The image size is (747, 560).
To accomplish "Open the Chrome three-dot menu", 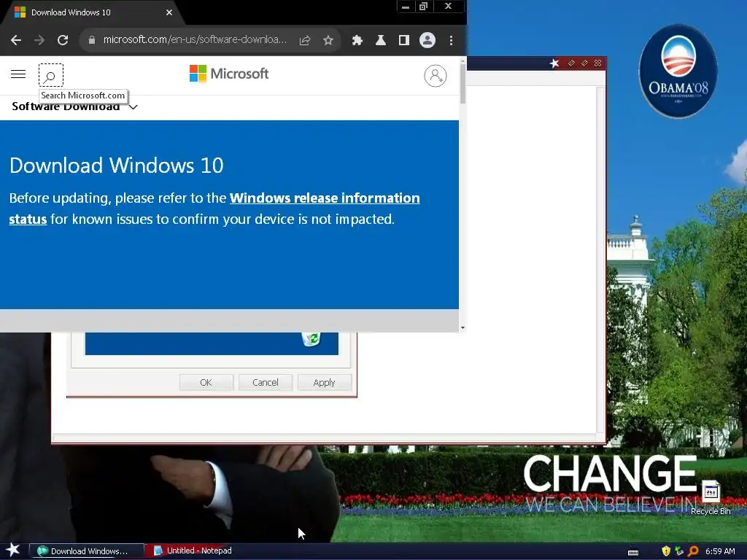I will tap(451, 41).
